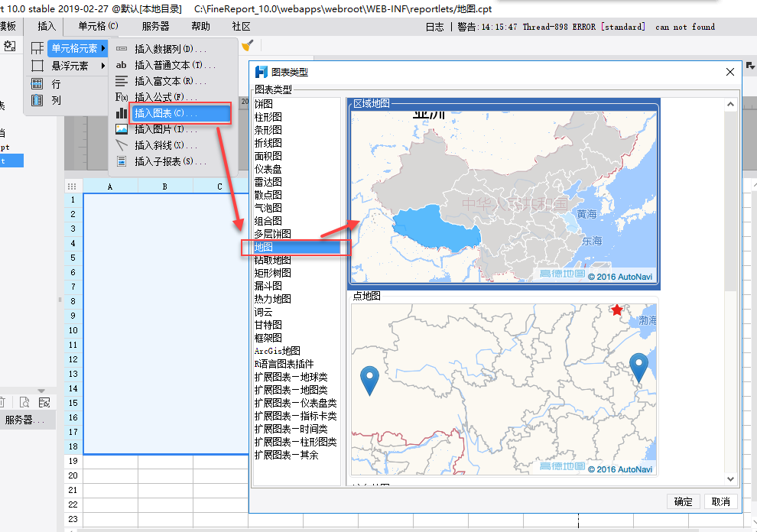Viewport: 757px width, 532px height.
Task: Choose 柱形图 from the chart type list
Action: coord(268,117)
